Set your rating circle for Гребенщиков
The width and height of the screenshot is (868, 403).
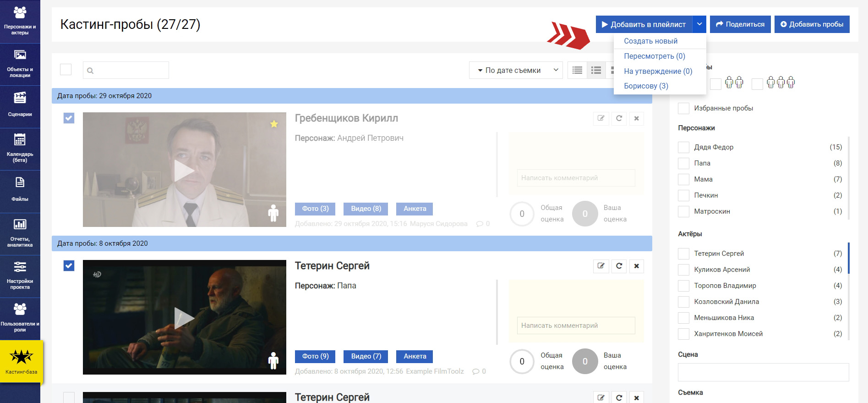(x=585, y=214)
